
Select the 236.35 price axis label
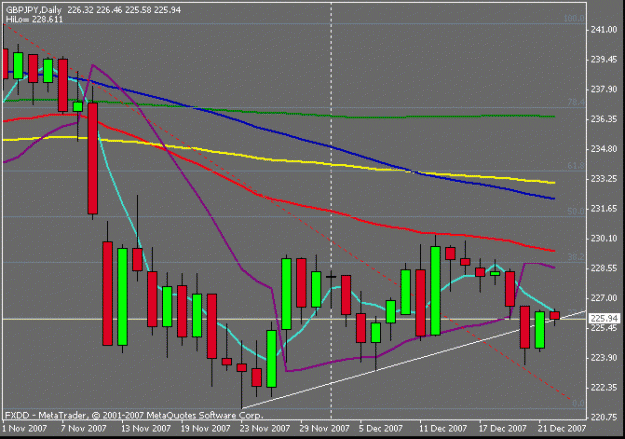click(603, 119)
